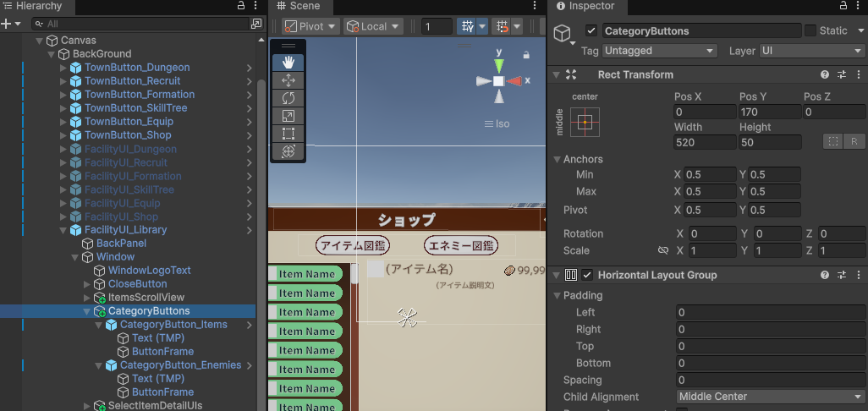The image size is (868, 411).
Task: Open the Child Alignment dropdown
Action: [x=768, y=397]
